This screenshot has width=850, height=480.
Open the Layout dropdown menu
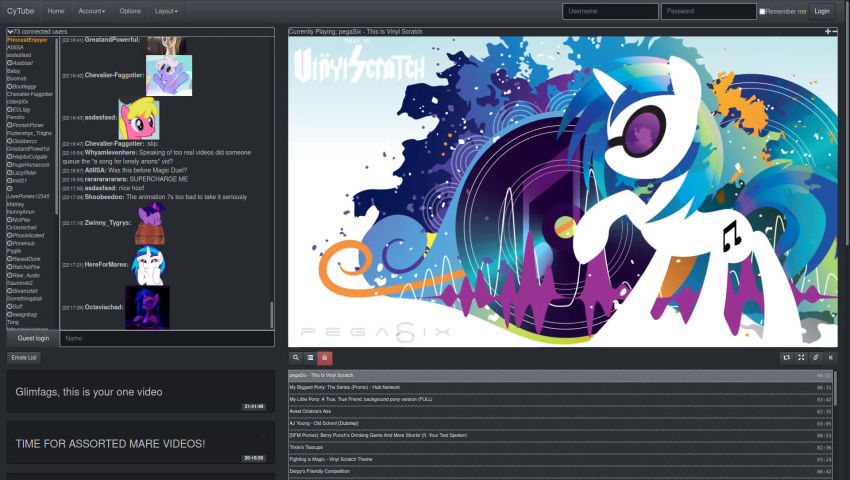pos(166,11)
